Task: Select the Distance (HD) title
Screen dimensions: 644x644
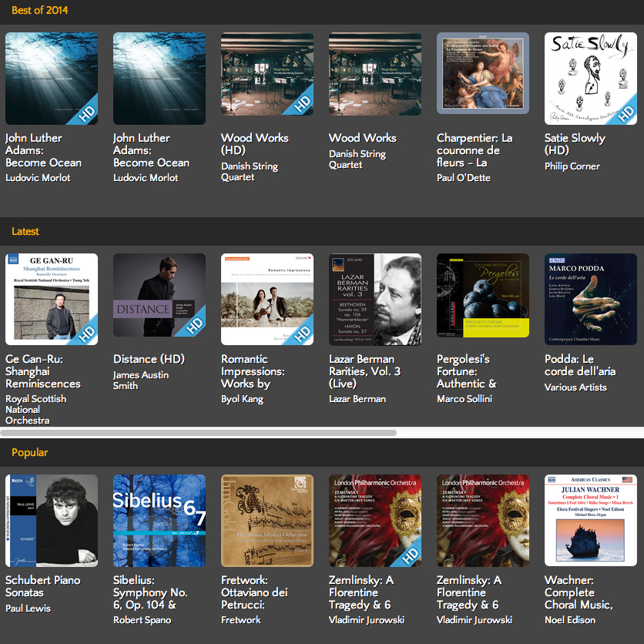Action: point(149,359)
